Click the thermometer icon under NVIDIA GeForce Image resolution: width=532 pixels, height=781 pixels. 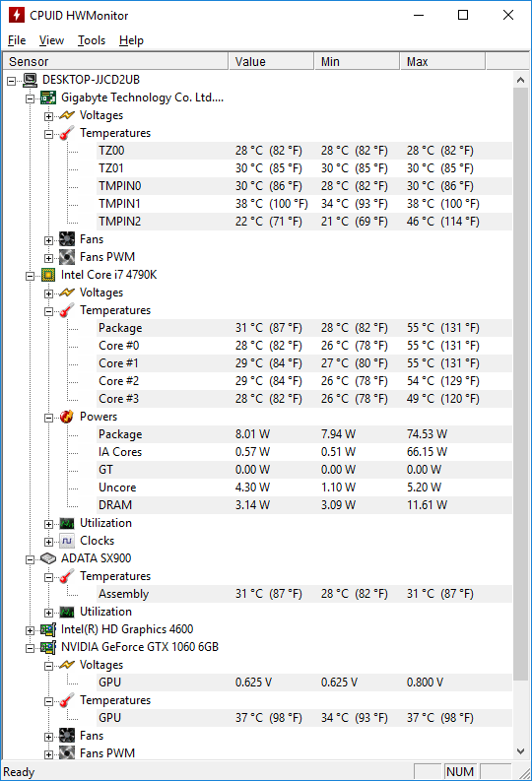coord(67,700)
